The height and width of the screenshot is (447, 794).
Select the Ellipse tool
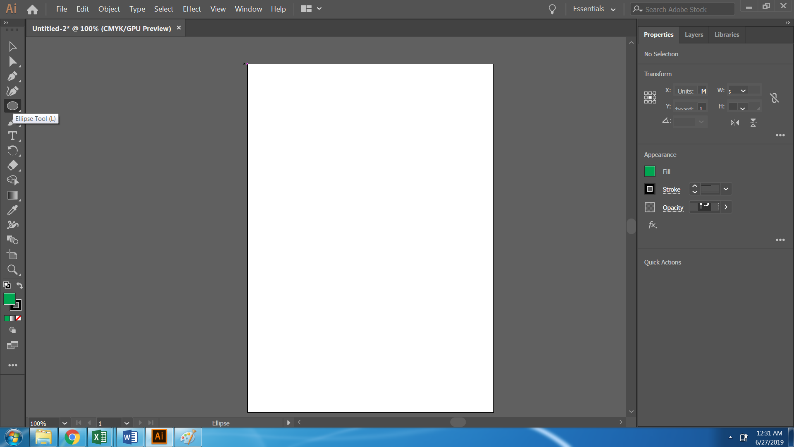(12, 105)
